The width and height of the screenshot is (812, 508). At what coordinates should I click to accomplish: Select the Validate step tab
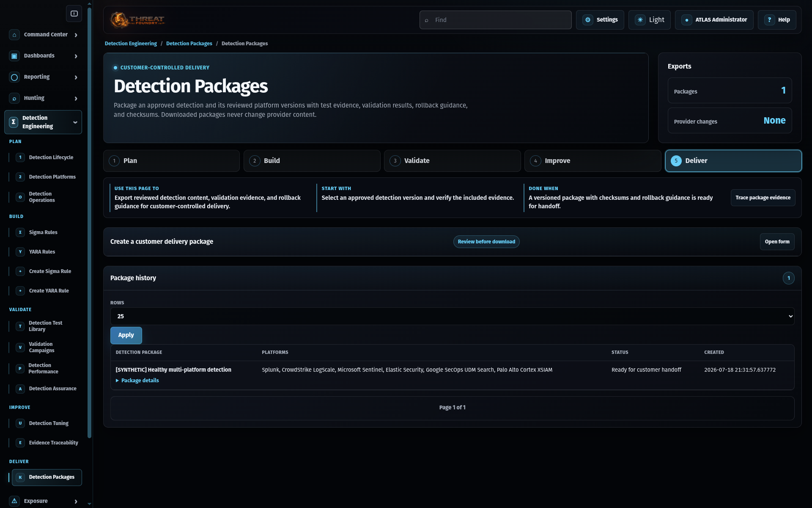tap(452, 161)
